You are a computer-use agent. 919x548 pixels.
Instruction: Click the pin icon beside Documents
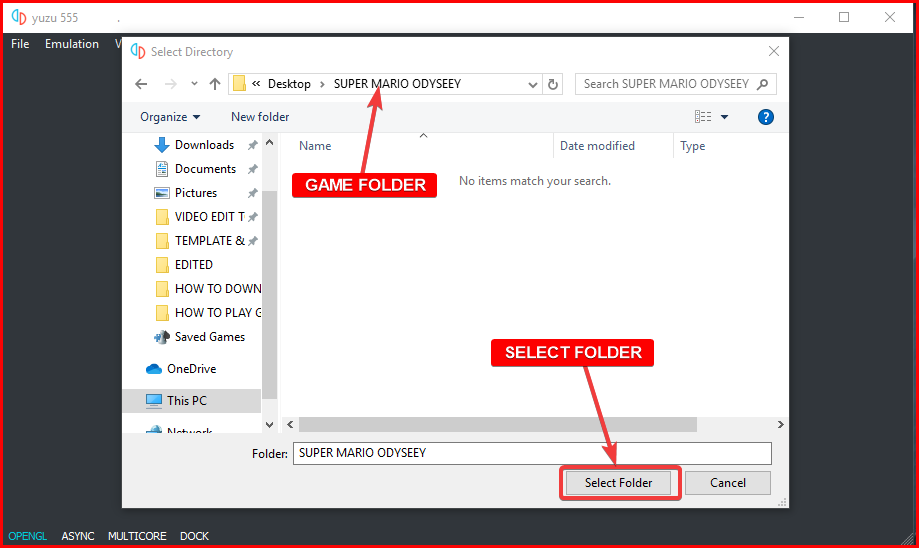(253, 169)
